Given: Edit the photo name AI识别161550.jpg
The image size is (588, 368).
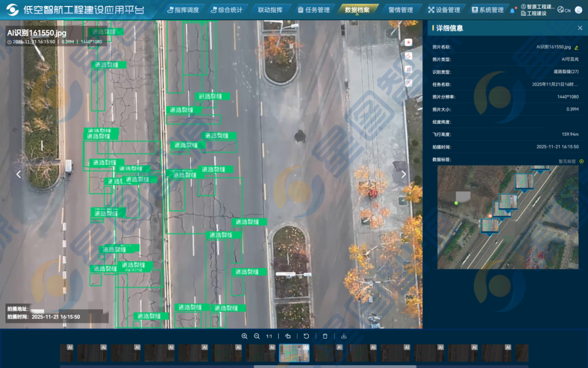Looking at the screenshot, I should [577, 47].
